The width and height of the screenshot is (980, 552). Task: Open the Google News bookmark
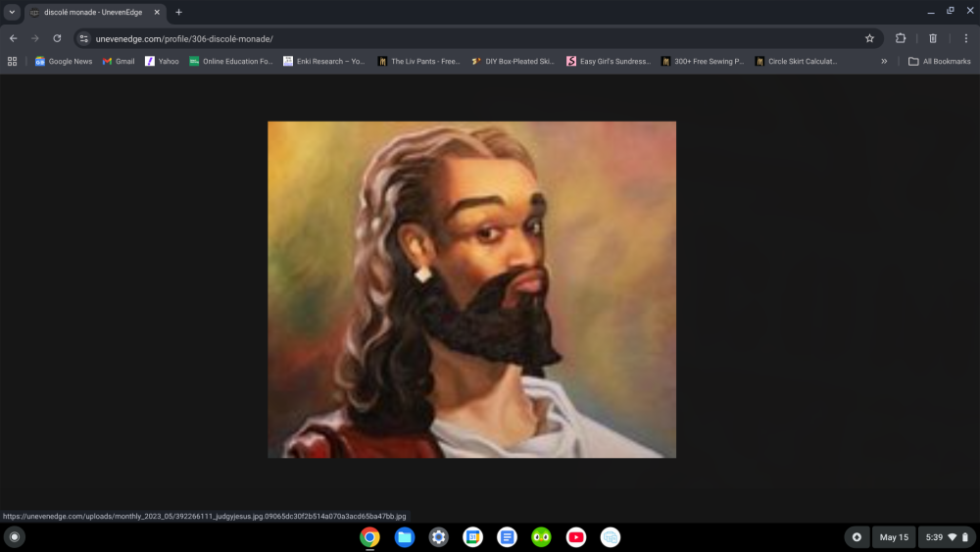coord(63,61)
